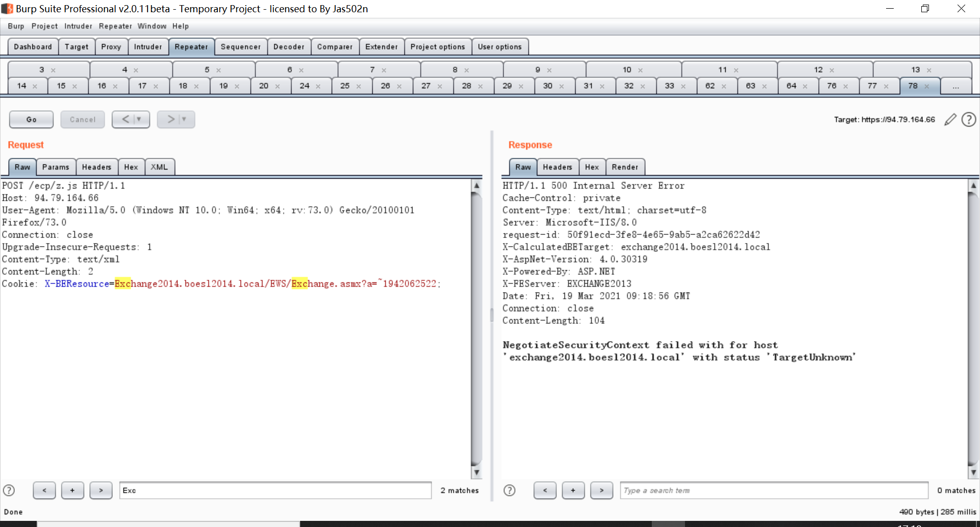
Task: Close Repeater tab 33
Action: click(683, 86)
